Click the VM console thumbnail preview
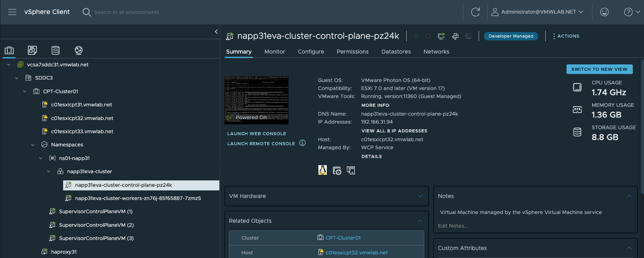The image size is (644, 258). click(x=256, y=100)
